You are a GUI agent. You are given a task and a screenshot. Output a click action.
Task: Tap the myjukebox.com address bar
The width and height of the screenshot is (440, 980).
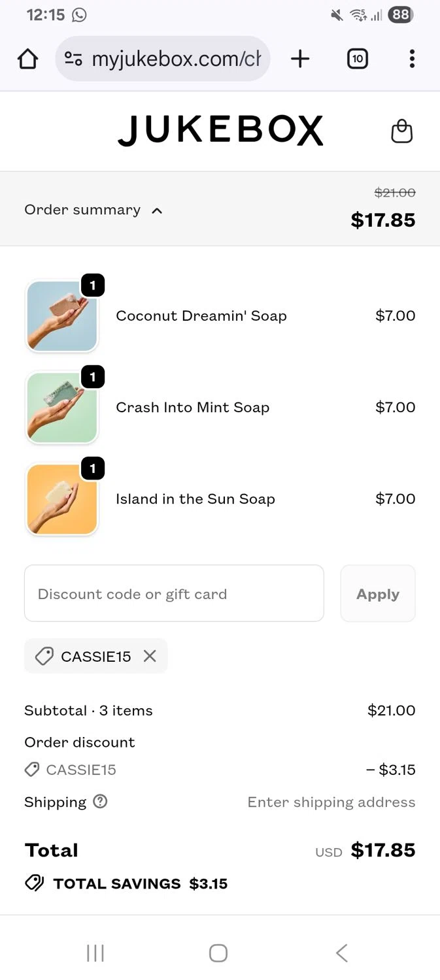175,59
